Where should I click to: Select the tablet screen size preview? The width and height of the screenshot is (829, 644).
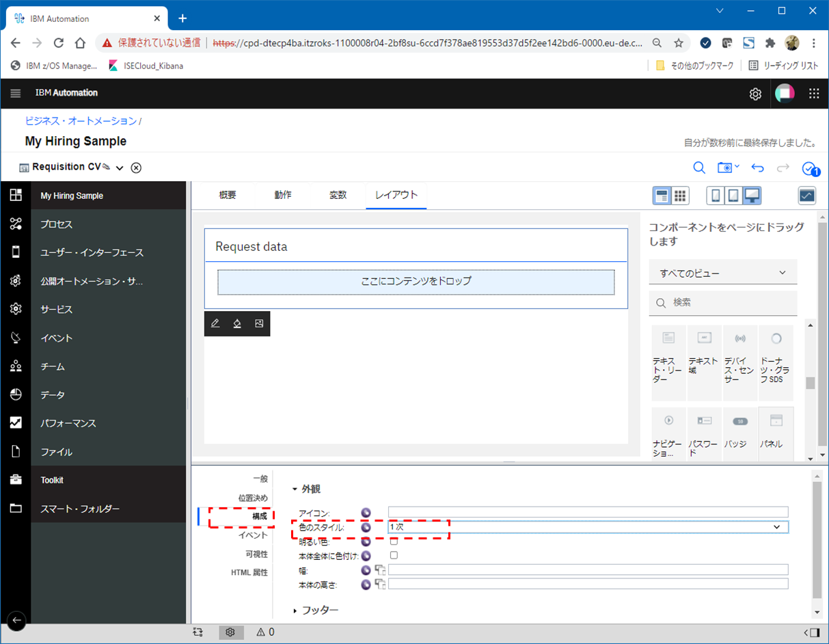pos(733,196)
